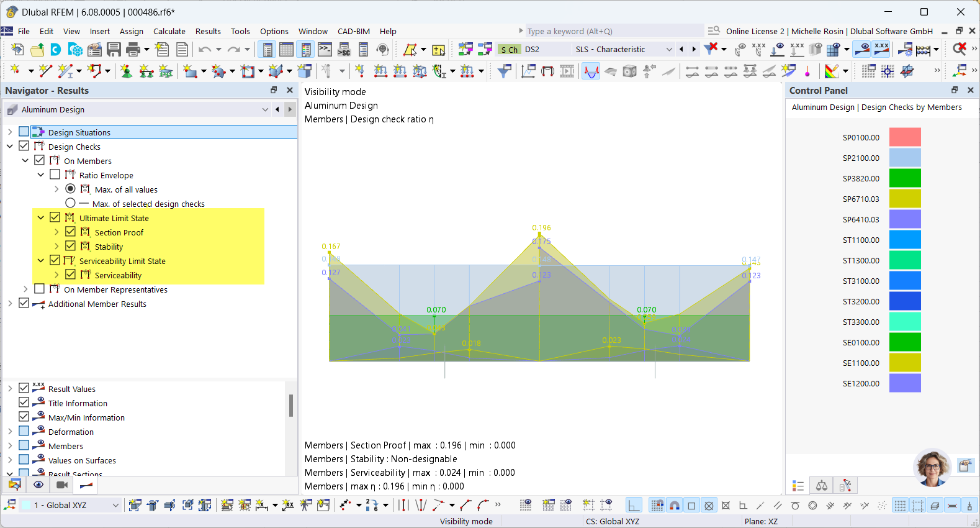Click the color list icon in Control Panel
980x528 pixels.
pos(798,486)
